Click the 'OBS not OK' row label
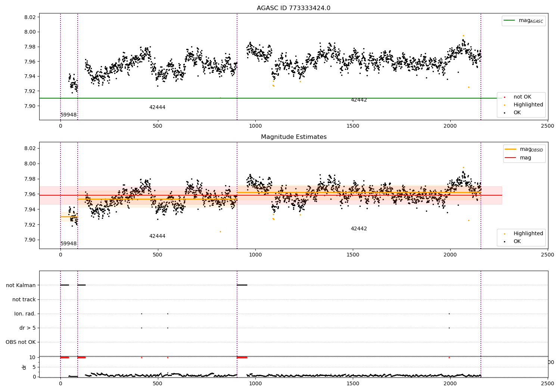 (x=21, y=342)
